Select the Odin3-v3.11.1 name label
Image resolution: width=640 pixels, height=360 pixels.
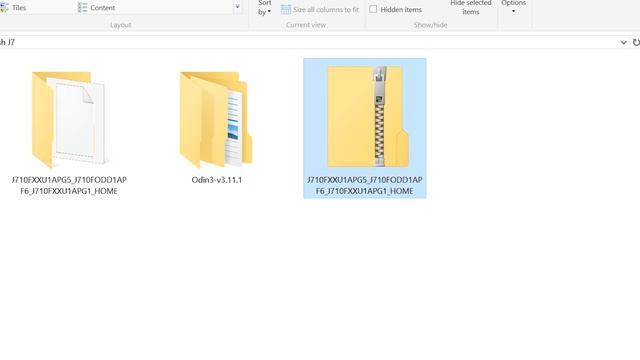pyautogui.click(x=216, y=180)
